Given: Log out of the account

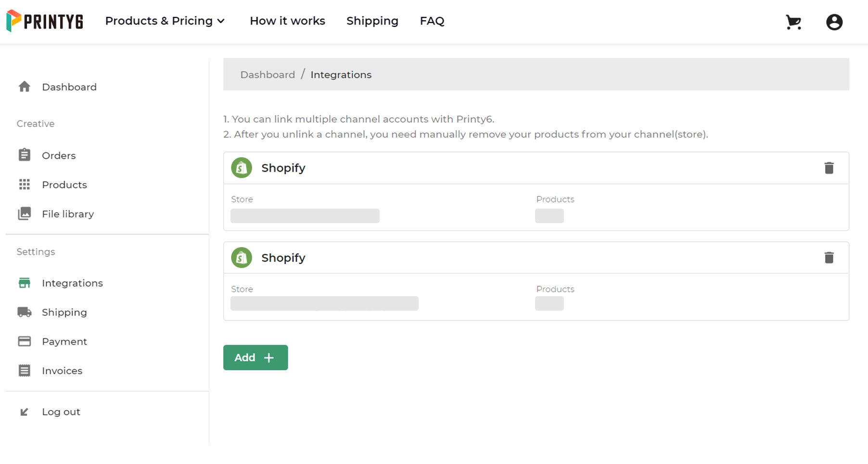Looking at the screenshot, I should coord(61,412).
